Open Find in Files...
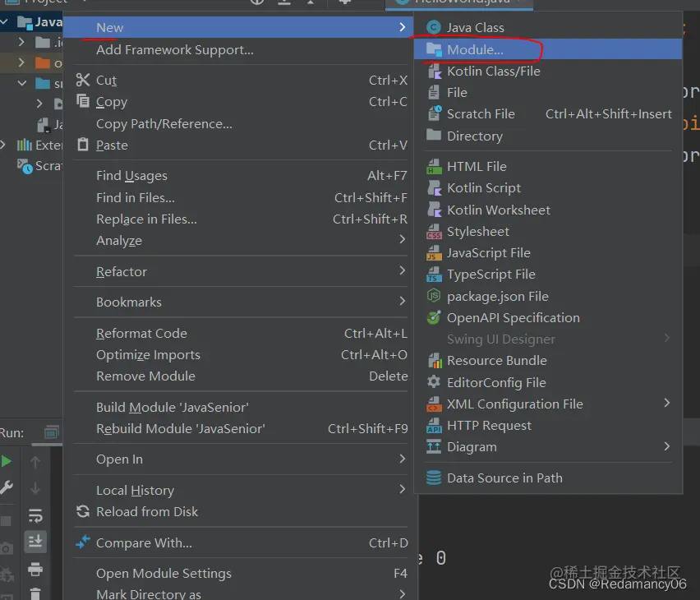Screen dimensions: 700x600 (136, 197)
